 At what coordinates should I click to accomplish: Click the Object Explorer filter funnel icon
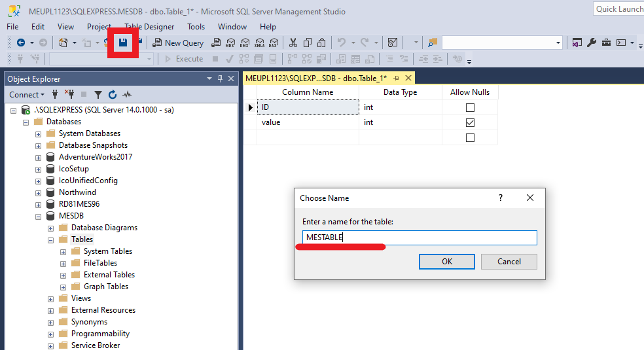pyautogui.click(x=98, y=95)
